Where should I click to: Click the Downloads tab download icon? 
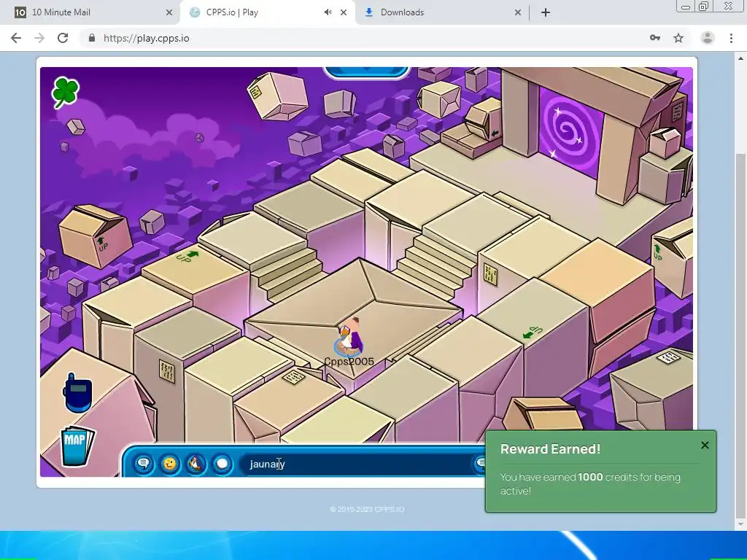(368, 12)
